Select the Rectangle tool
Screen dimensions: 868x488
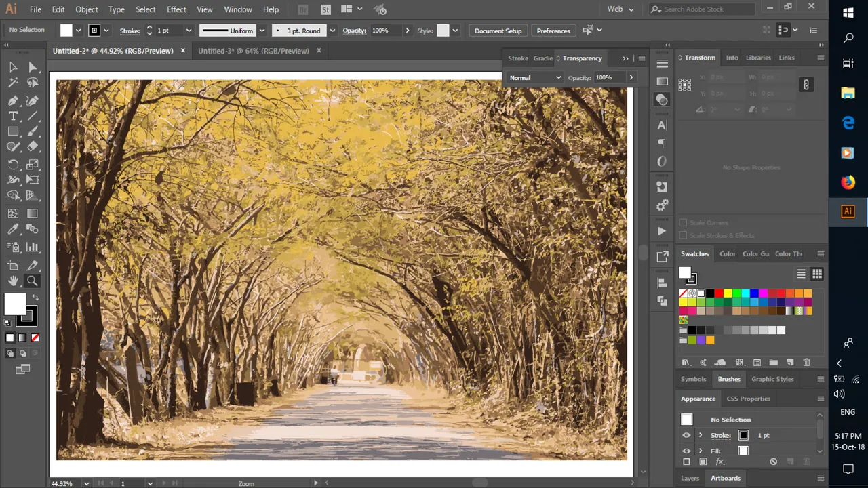pyautogui.click(x=13, y=131)
